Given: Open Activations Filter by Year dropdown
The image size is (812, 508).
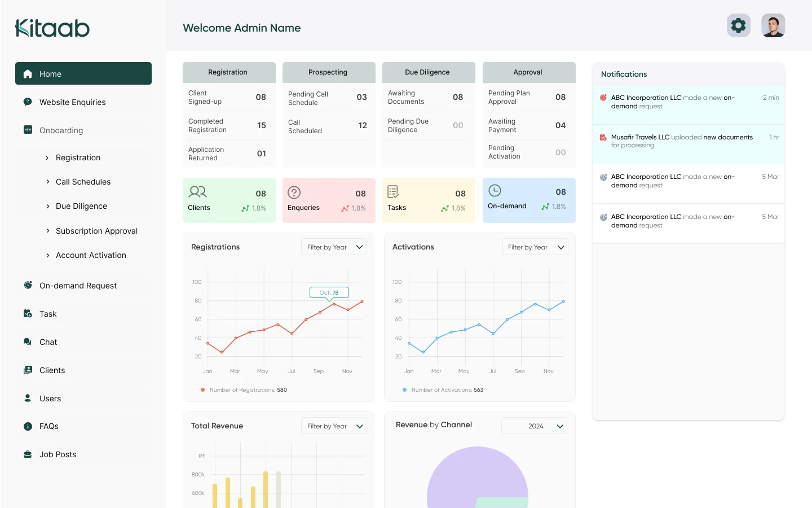Looking at the screenshot, I should click(x=535, y=247).
